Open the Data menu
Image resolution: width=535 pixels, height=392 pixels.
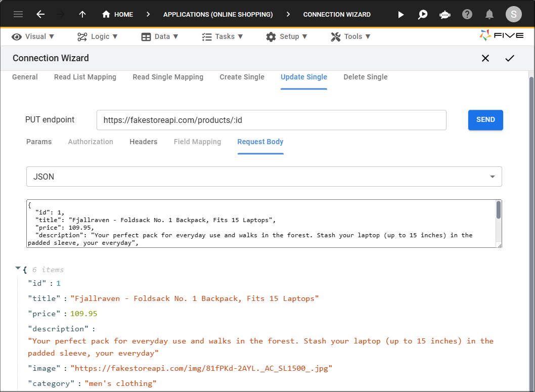click(160, 37)
